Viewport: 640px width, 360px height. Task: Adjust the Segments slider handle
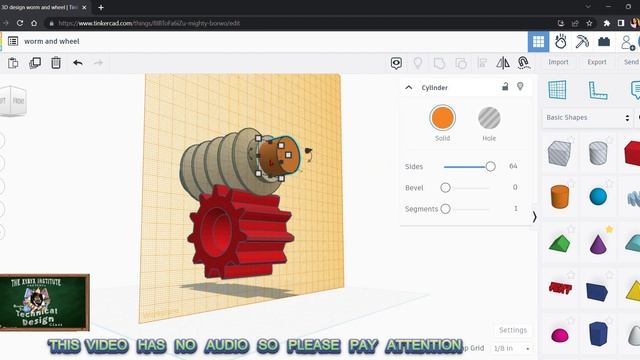point(445,209)
